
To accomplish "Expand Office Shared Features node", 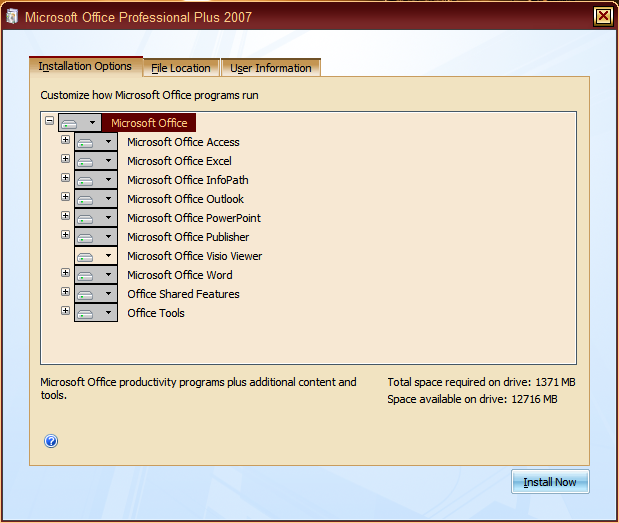I will coord(66,291).
